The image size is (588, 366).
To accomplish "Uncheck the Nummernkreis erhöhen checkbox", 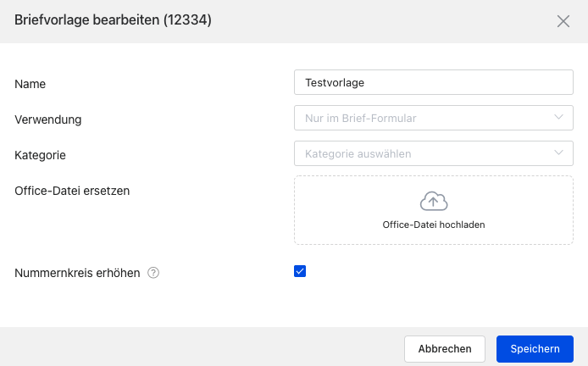I will click(300, 271).
